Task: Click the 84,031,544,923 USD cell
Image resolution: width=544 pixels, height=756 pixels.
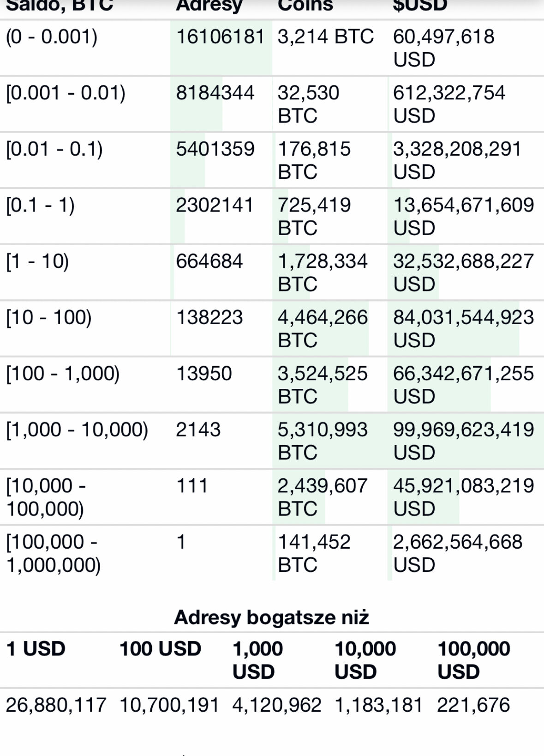Action: (463, 329)
